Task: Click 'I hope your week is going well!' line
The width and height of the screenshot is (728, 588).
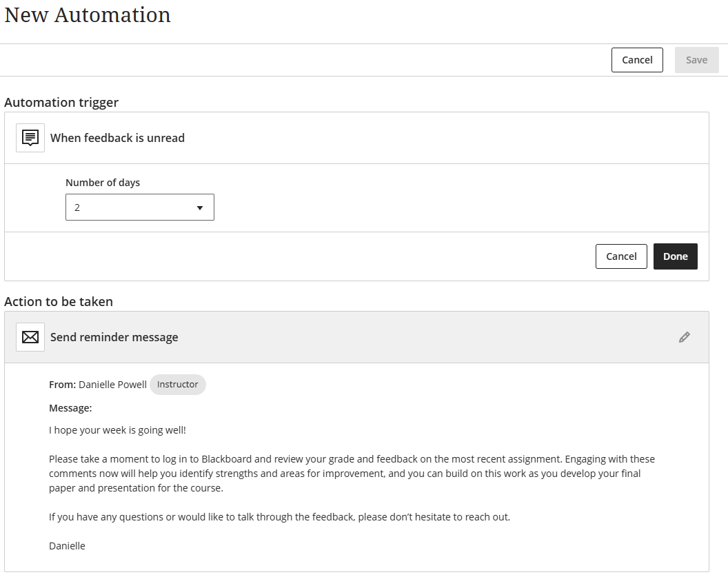Action: pyautogui.click(x=117, y=430)
